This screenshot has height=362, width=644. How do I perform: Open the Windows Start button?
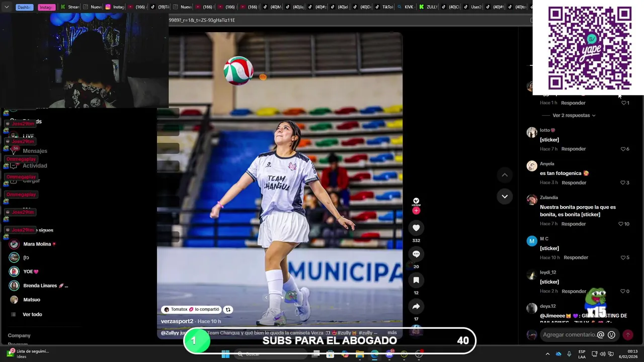225,354
